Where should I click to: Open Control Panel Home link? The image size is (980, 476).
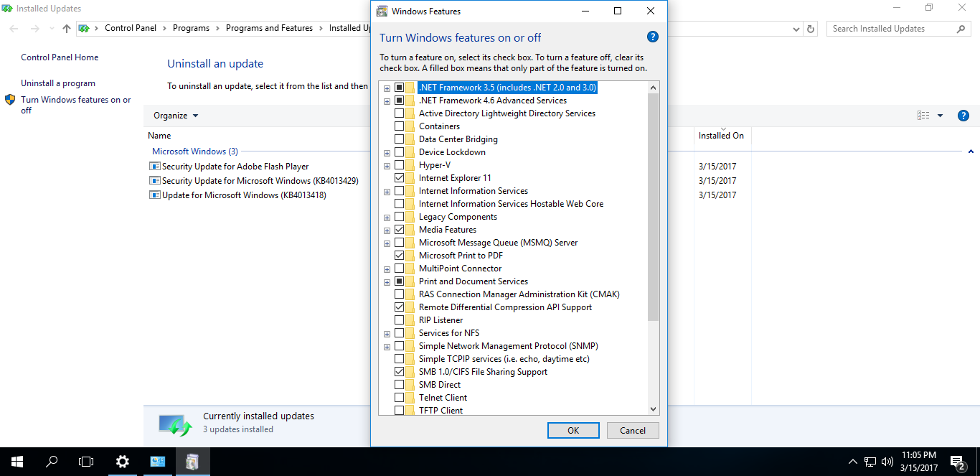[60, 57]
